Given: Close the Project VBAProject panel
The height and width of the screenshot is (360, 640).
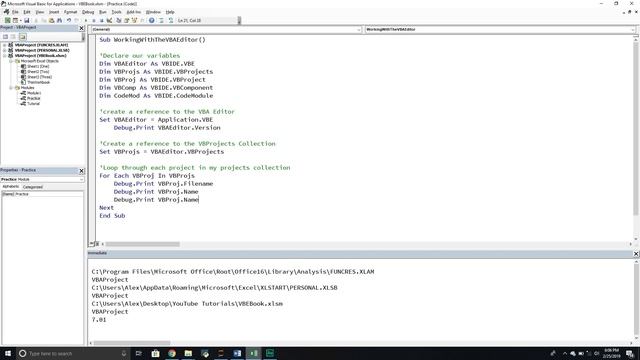Looking at the screenshot, I should [81, 28].
